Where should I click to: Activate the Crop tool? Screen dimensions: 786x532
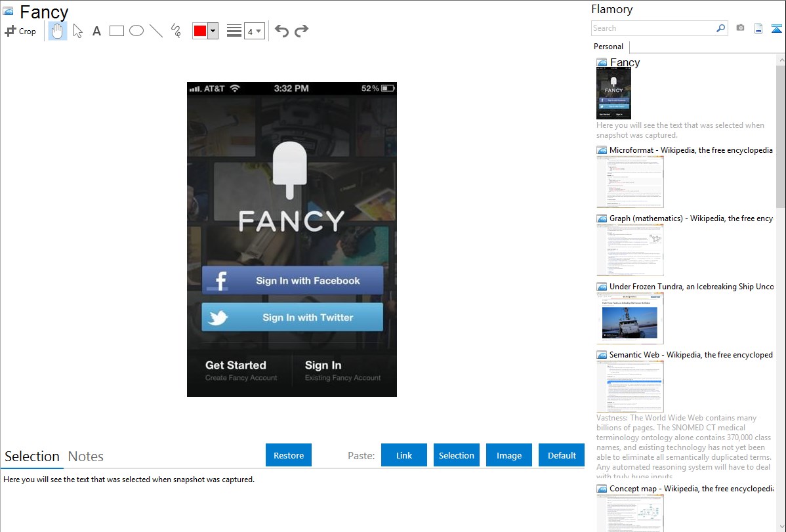20,31
